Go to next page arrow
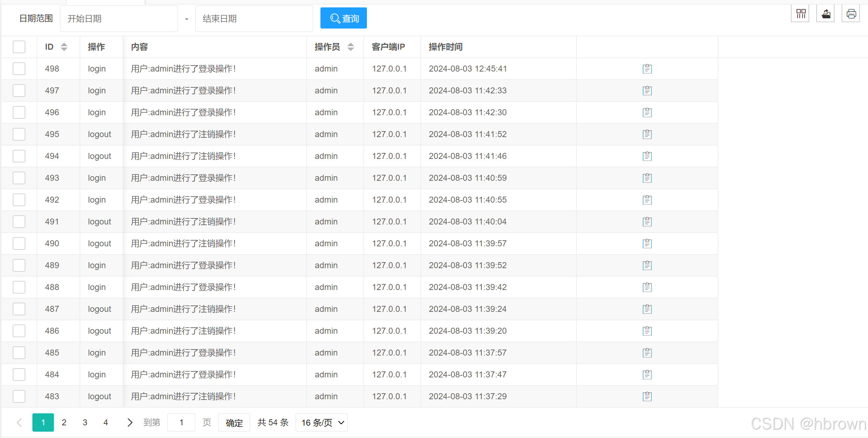 [x=130, y=422]
